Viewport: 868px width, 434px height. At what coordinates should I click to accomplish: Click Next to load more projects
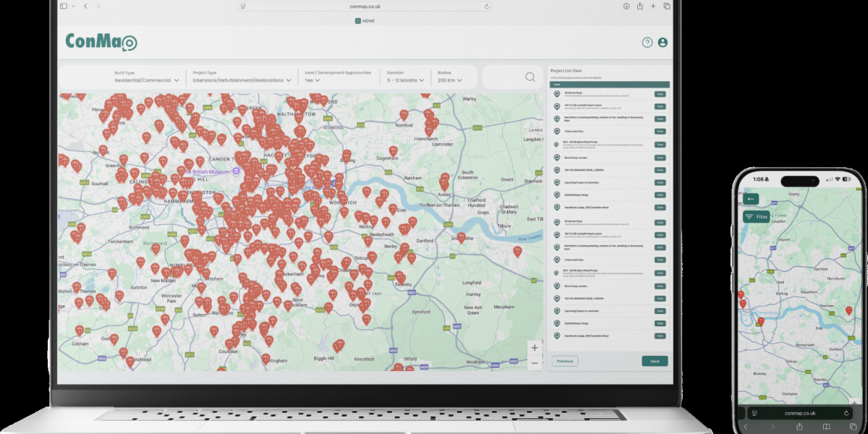(x=654, y=361)
